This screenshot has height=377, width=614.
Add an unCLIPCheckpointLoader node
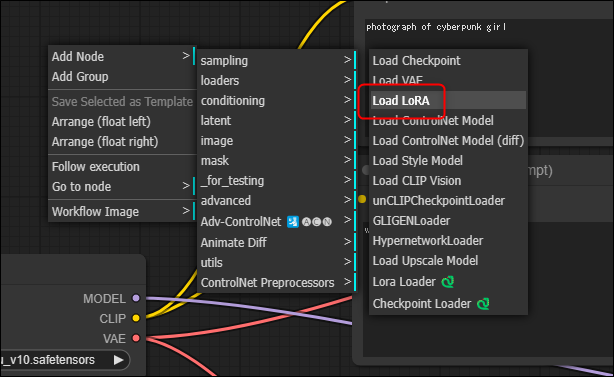[x=448, y=200]
